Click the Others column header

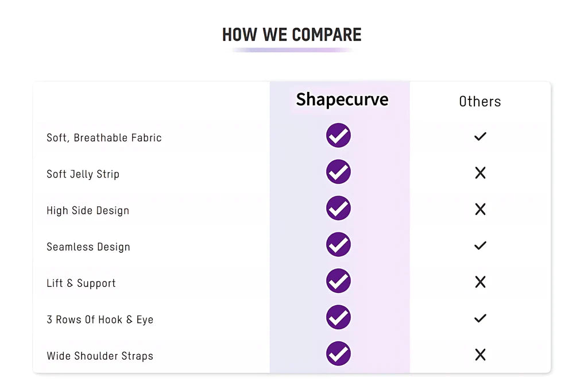pos(480,102)
